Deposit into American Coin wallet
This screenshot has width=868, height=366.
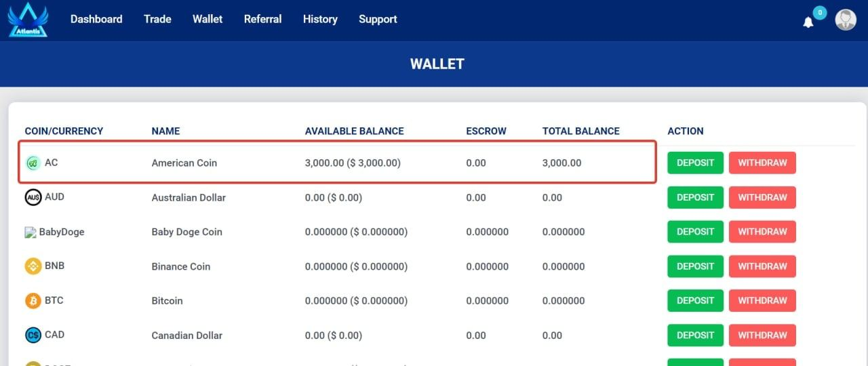point(695,163)
